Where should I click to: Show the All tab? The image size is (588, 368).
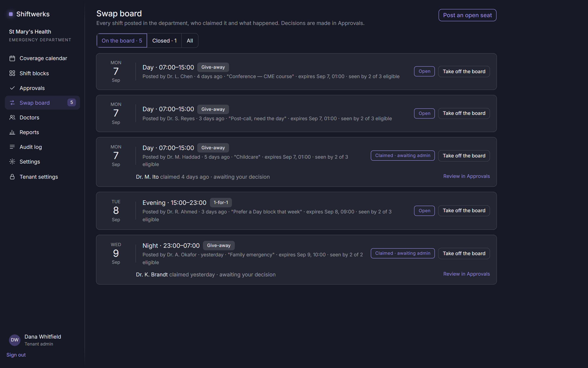click(190, 41)
